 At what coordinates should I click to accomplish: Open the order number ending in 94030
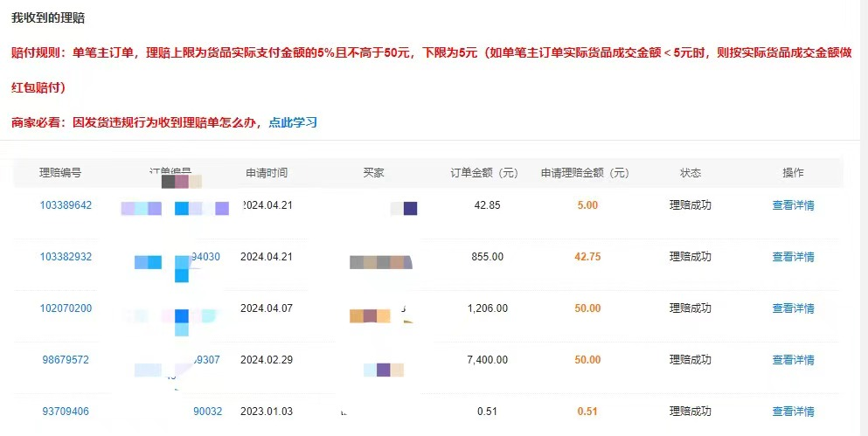(x=205, y=257)
